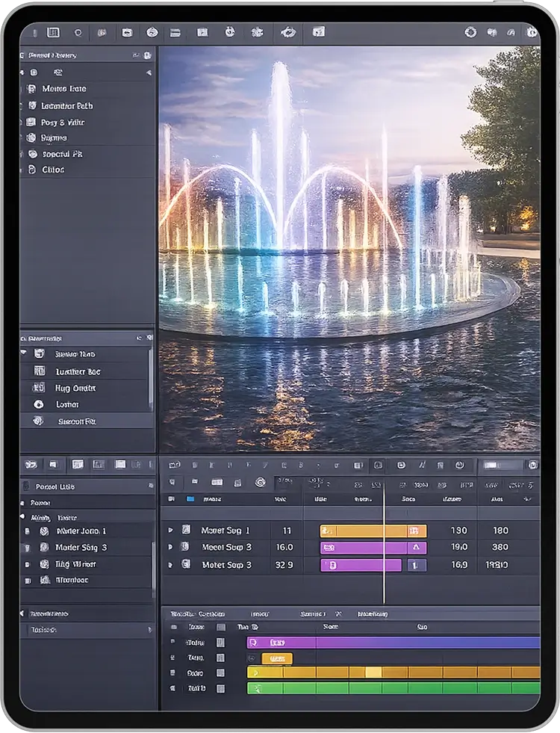Click the clock icon at timeline toolbar right
Viewport: 560px width, 733px height.
click(x=460, y=466)
